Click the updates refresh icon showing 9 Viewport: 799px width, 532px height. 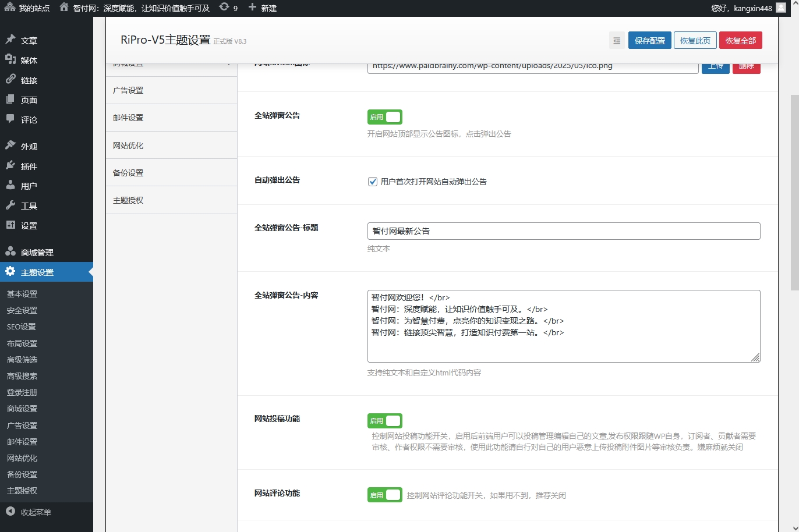pos(224,7)
